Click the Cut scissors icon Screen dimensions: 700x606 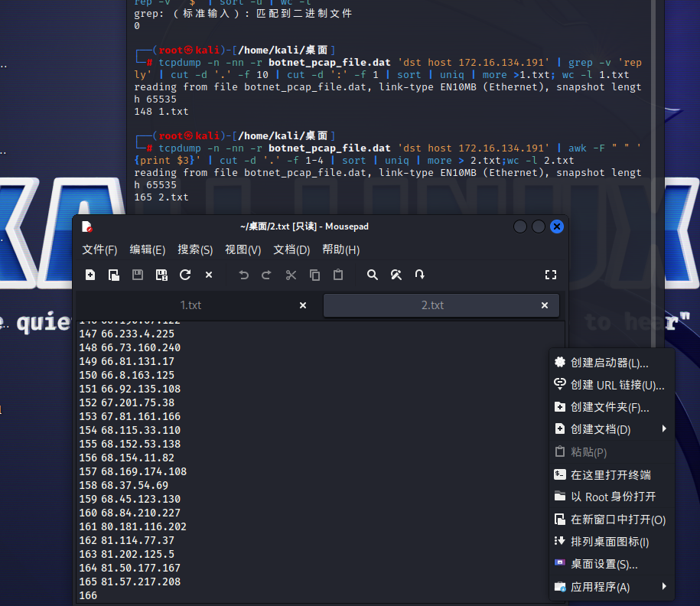click(x=291, y=275)
